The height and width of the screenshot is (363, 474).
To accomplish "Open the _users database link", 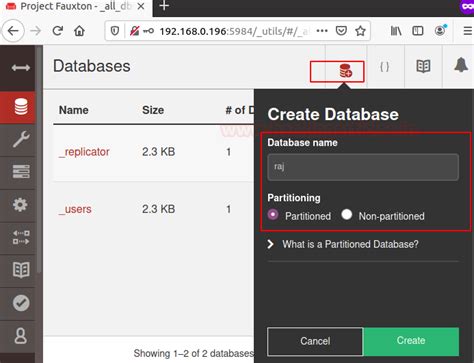I will [x=75, y=209].
